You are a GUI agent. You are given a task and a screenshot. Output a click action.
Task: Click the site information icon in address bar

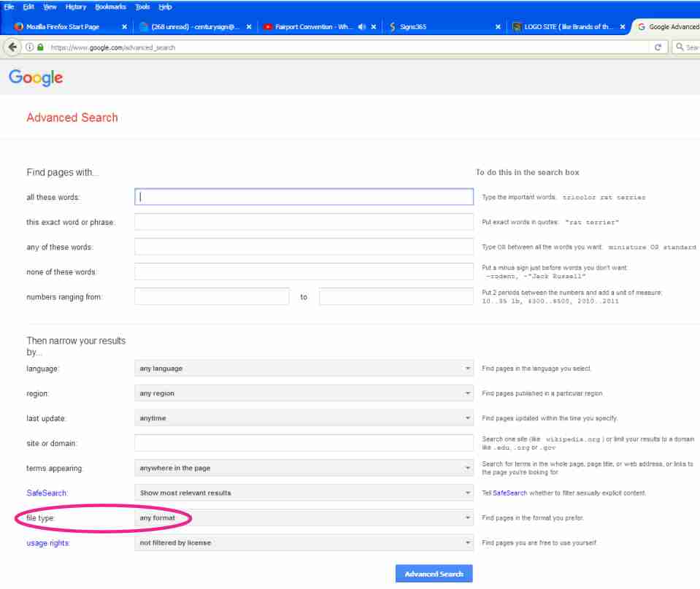29,47
